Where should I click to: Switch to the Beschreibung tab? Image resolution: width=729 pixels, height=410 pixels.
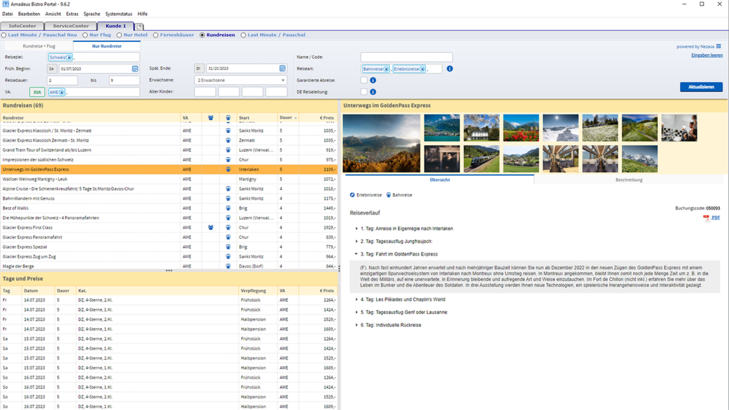628,180
